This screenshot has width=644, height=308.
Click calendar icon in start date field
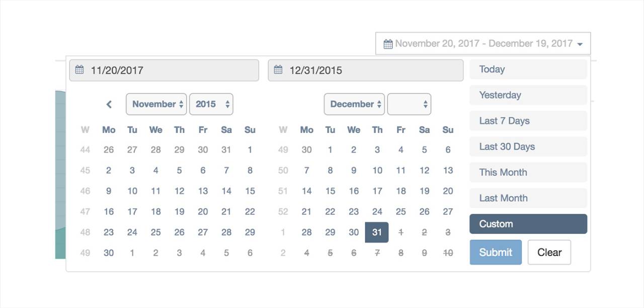[79, 70]
